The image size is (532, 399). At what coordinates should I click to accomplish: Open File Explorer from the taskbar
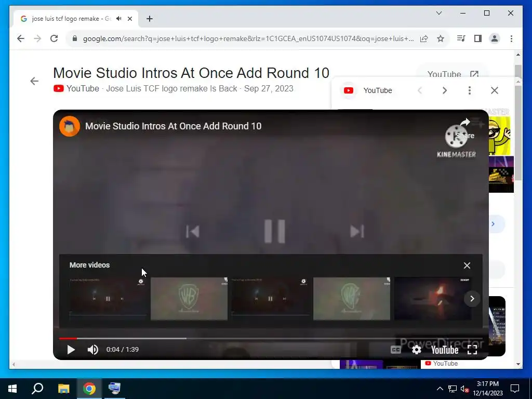point(63,389)
